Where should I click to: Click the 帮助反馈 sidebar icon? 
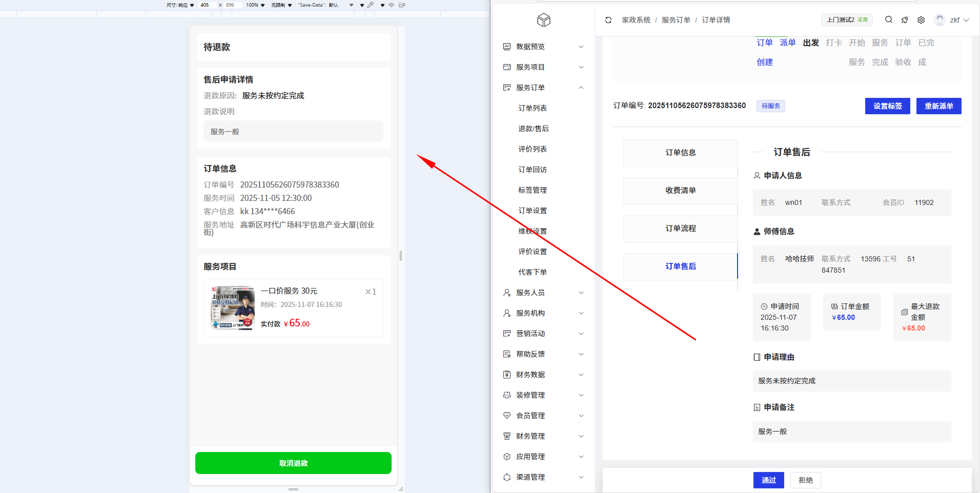click(507, 354)
